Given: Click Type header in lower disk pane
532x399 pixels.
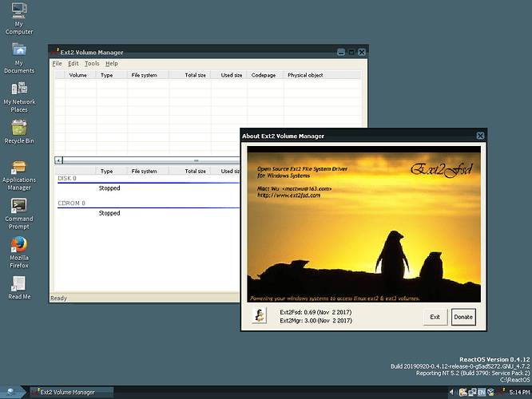Looking at the screenshot, I should pyautogui.click(x=112, y=172).
